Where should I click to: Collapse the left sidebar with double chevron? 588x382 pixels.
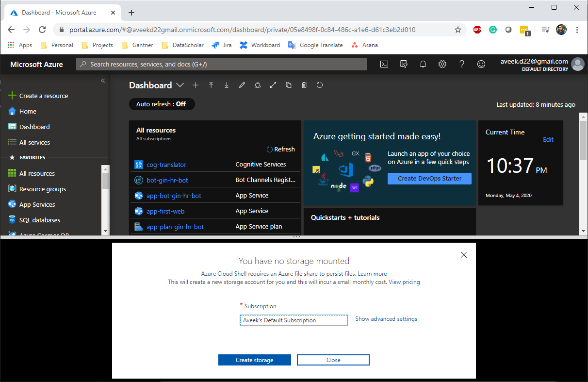click(103, 81)
